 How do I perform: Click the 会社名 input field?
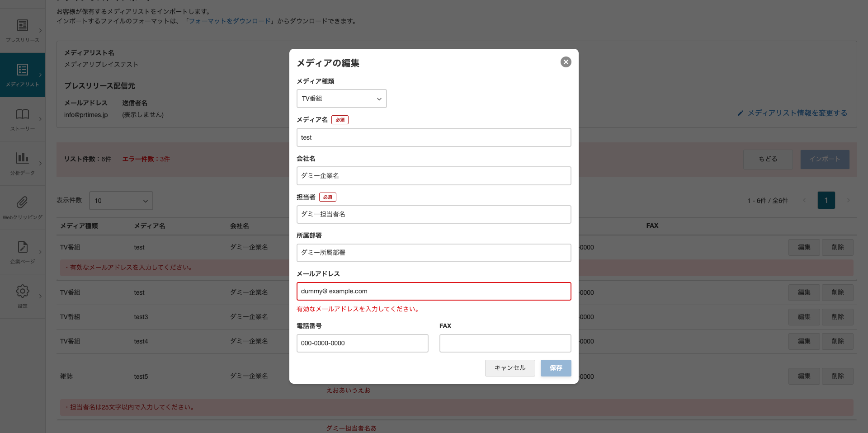434,176
